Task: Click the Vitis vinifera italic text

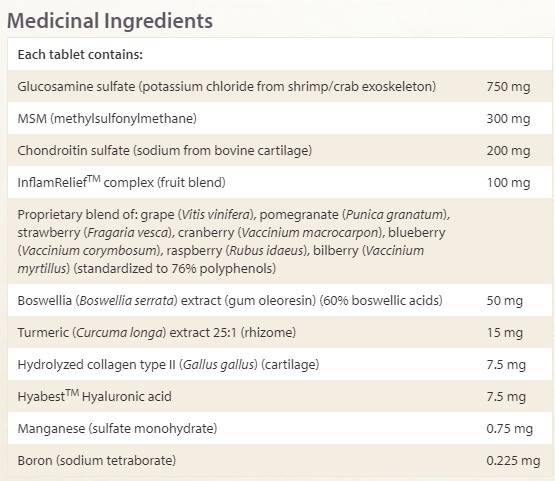Action: (x=216, y=214)
